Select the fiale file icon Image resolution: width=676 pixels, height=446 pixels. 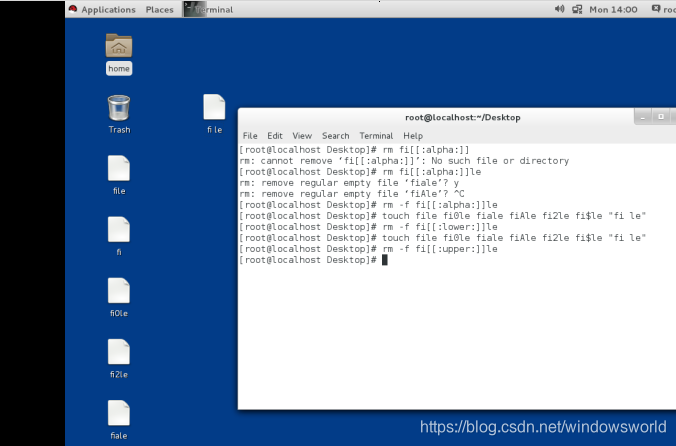[x=119, y=420]
